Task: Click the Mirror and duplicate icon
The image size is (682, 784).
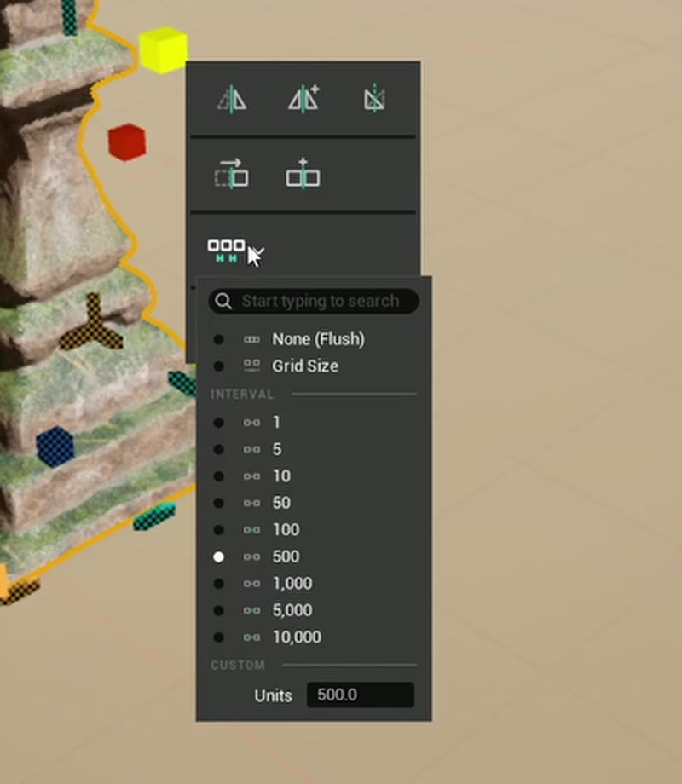Action: point(303,99)
